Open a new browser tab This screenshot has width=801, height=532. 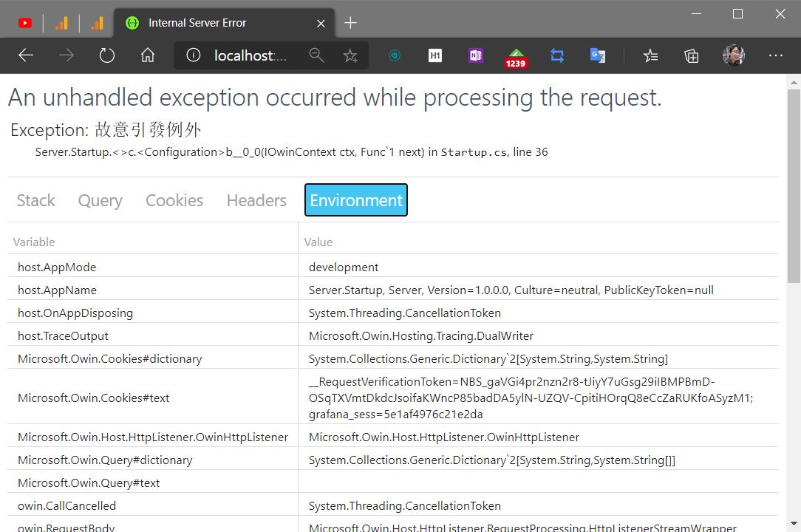pos(350,22)
